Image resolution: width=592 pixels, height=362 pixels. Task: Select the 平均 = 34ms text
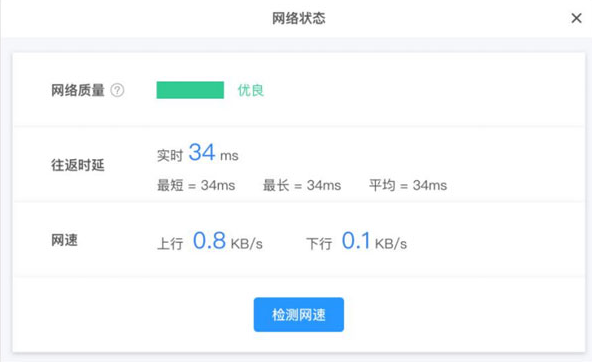pyautogui.click(x=408, y=185)
